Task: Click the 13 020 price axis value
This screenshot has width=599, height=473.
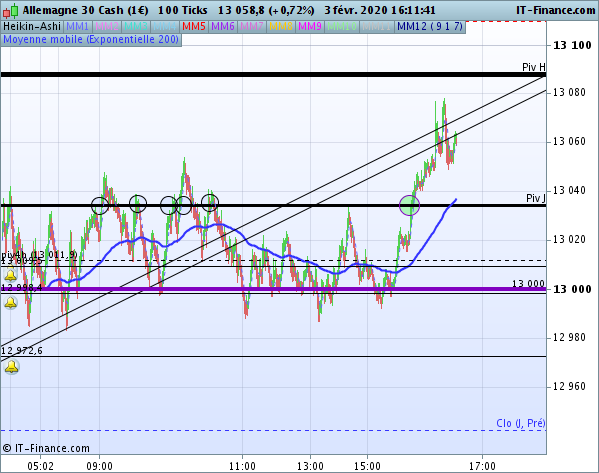Action: tap(569, 239)
